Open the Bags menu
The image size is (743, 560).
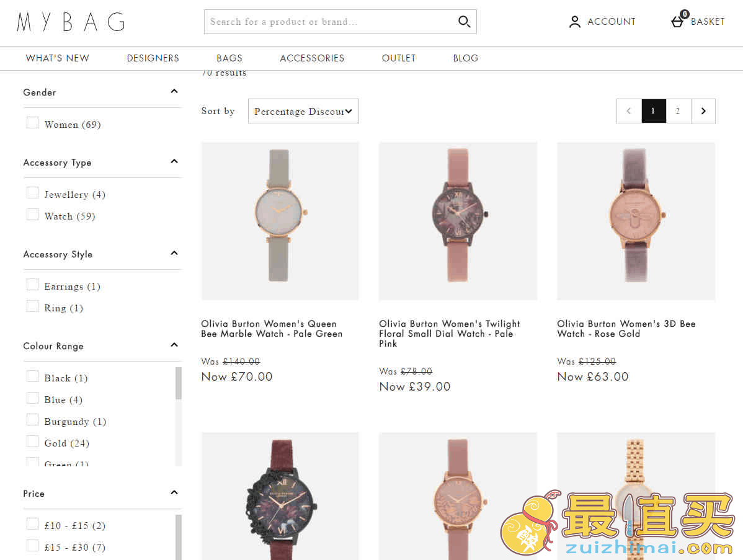229,58
